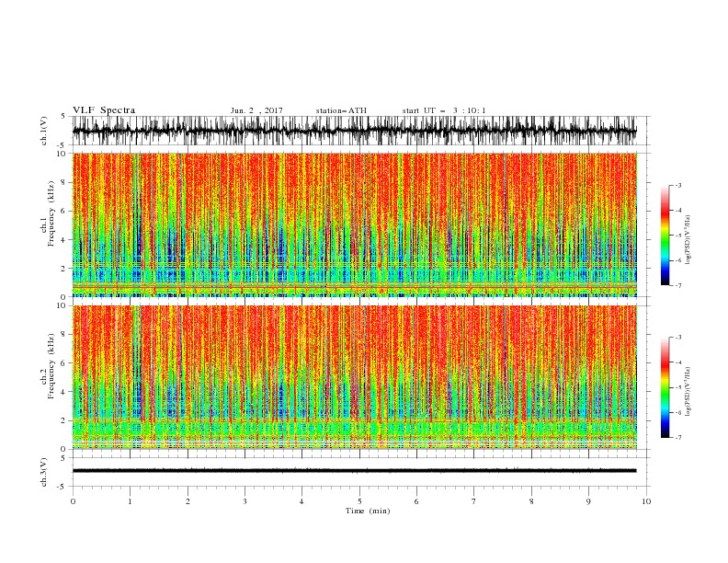Image resolution: width=728 pixels, height=563 pixels.
Task: Click the "station=ATH" label
Action: pyautogui.click(x=341, y=110)
